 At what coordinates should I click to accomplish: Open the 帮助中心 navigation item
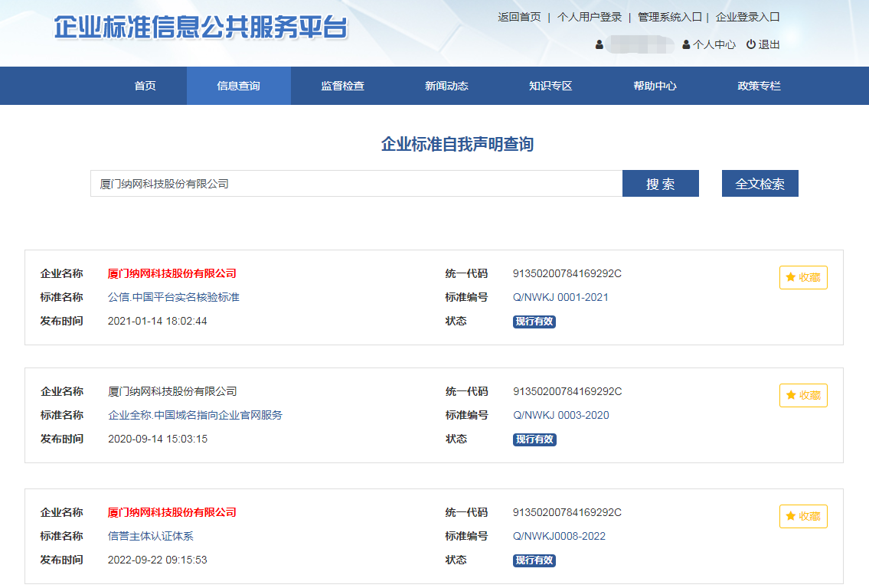(655, 86)
